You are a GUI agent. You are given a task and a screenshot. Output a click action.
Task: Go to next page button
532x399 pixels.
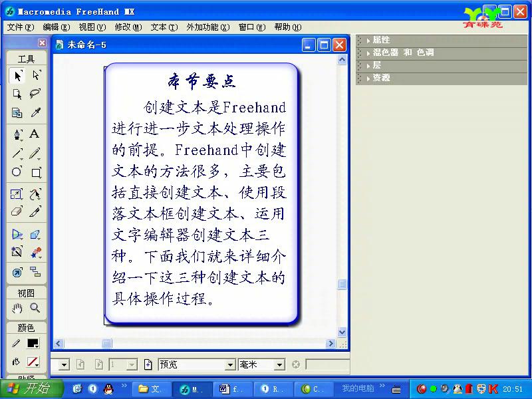[98, 364]
